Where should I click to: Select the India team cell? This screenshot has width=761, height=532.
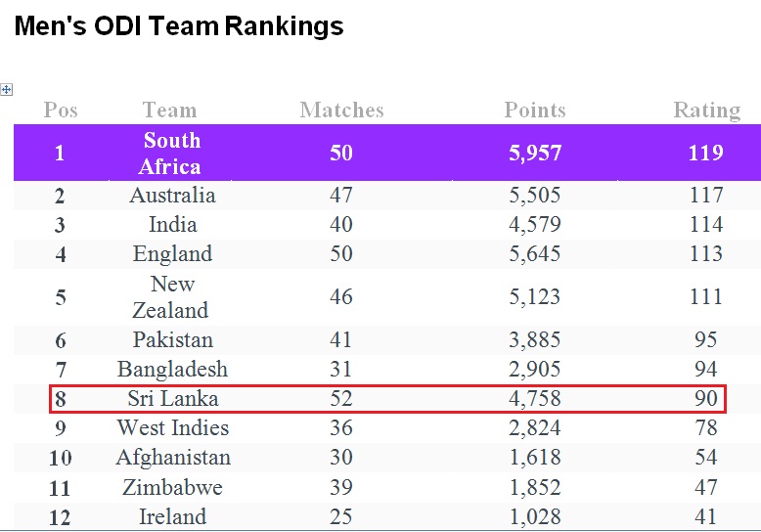[x=173, y=224]
